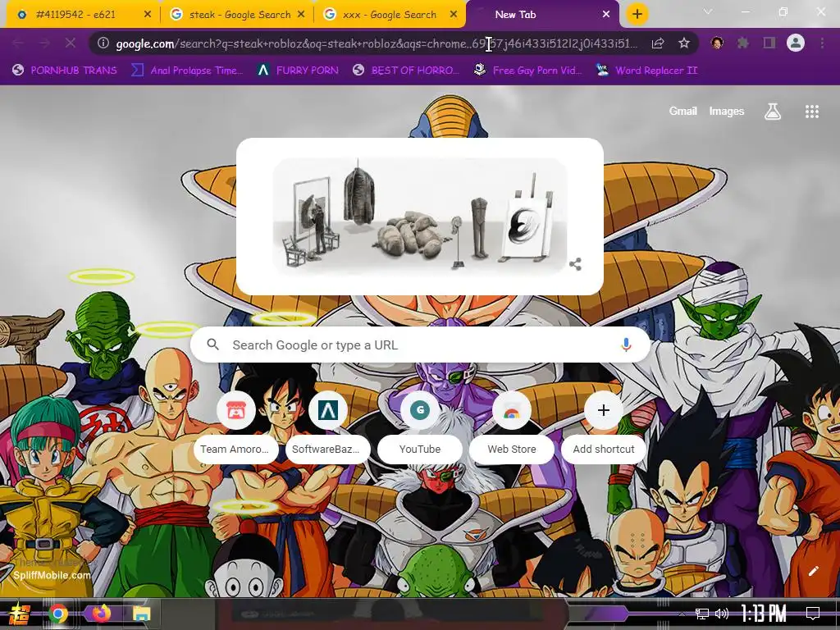Click the Web Store shortcut label
The width and height of the screenshot is (840, 630).
pyautogui.click(x=512, y=449)
